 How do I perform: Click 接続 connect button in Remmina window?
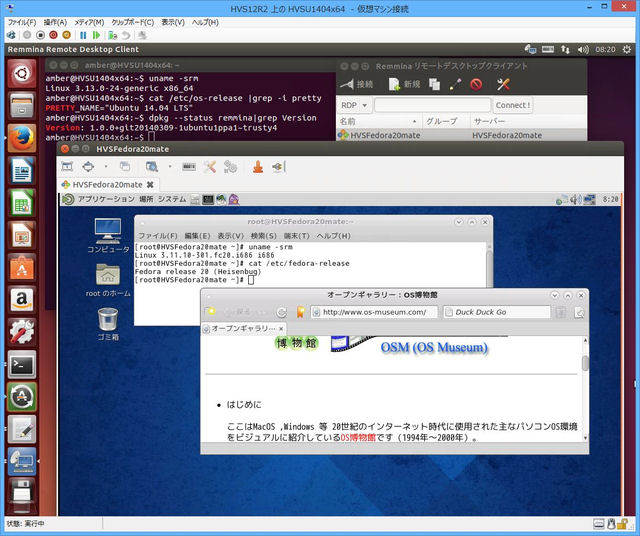pos(357,84)
